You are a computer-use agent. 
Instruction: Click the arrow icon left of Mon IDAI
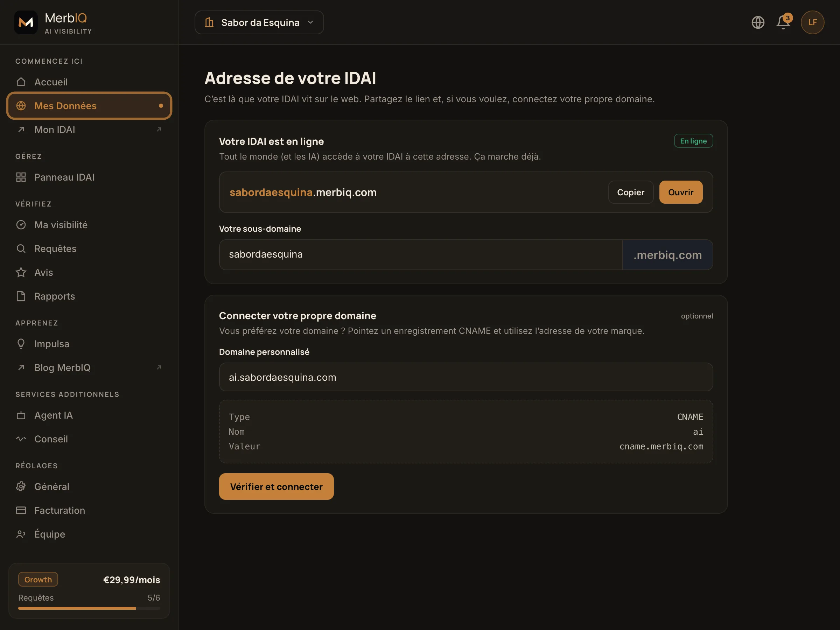coord(21,129)
